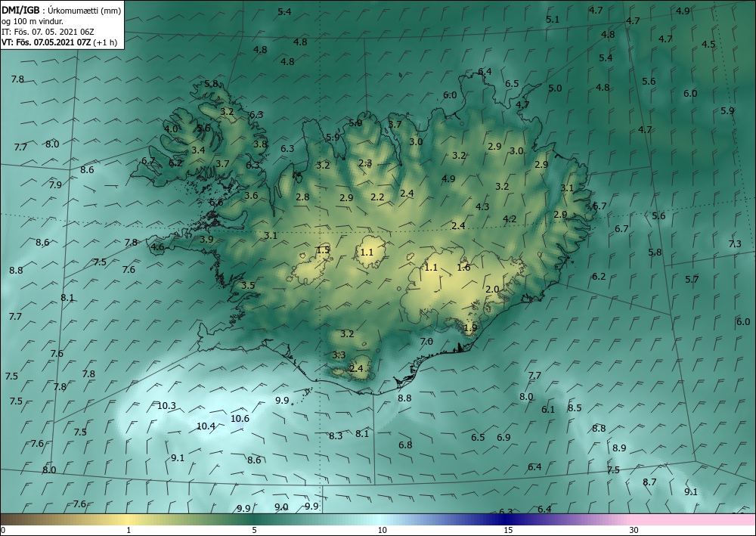Image resolution: width=756 pixels, height=536 pixels.
Task: Click the 1.9 value on the glacier edge
Action: [470, 328]
